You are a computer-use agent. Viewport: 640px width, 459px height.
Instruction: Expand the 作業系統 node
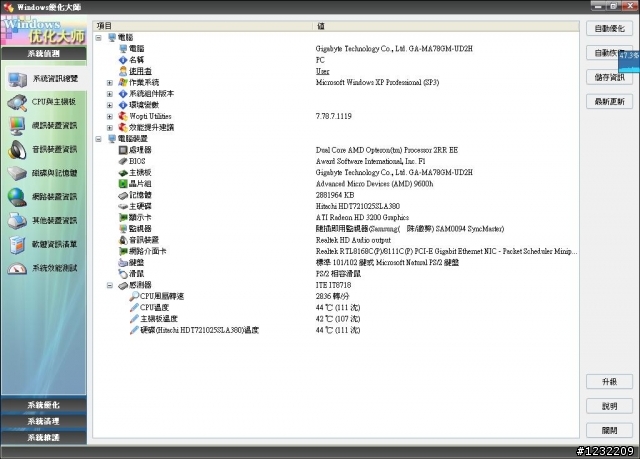(x=109, y=83)
